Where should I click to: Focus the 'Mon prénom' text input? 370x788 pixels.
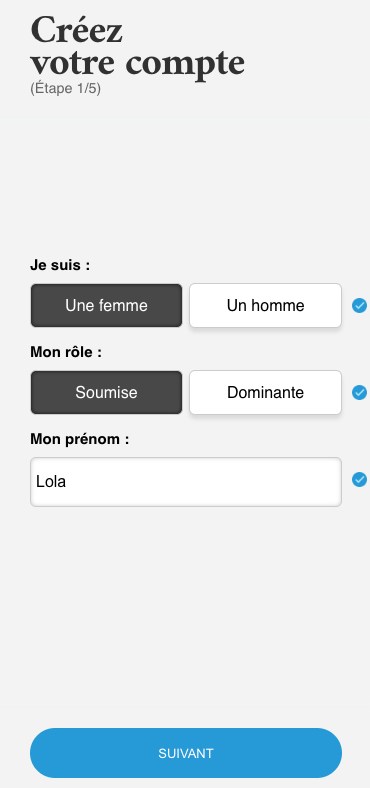(186, 482)
